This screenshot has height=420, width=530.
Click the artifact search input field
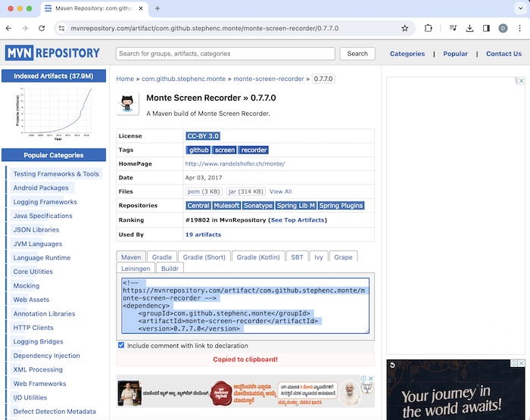225,54
